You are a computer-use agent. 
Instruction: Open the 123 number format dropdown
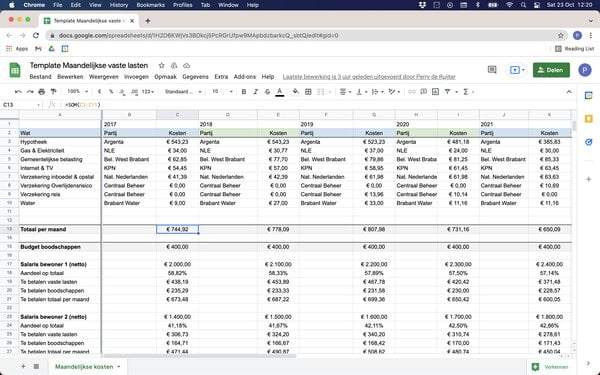click(x=148, y=92)
